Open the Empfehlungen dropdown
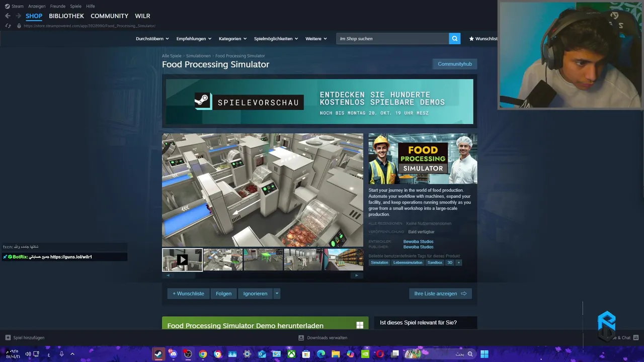This screenshot has height=362, width=644. [194, 39]
